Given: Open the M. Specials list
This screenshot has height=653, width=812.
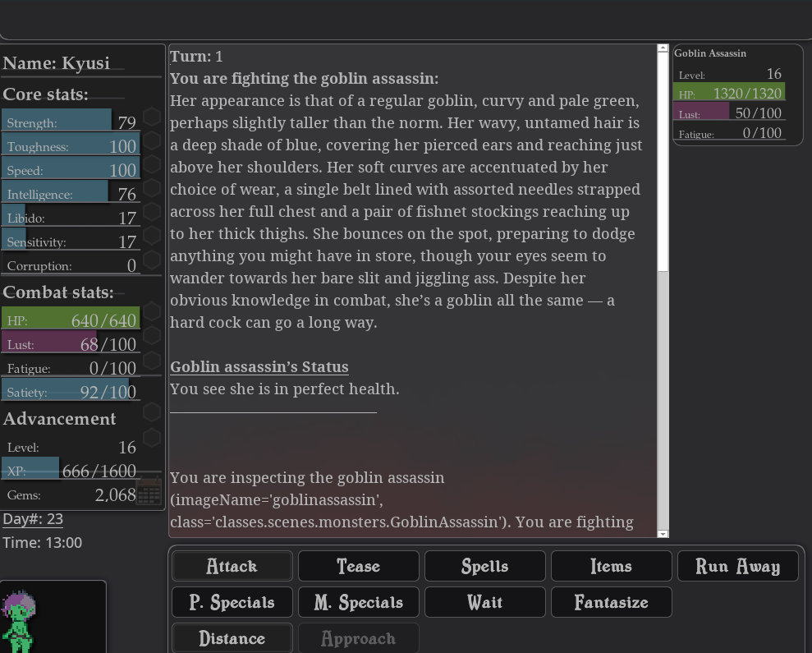Looking at the screenshot, I should (359, 602).
